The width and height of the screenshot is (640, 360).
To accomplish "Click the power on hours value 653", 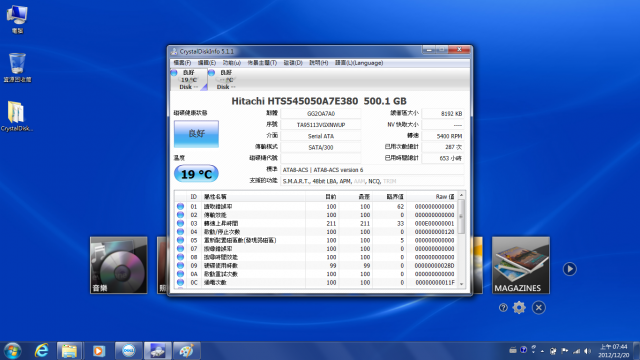I will 443,158.
